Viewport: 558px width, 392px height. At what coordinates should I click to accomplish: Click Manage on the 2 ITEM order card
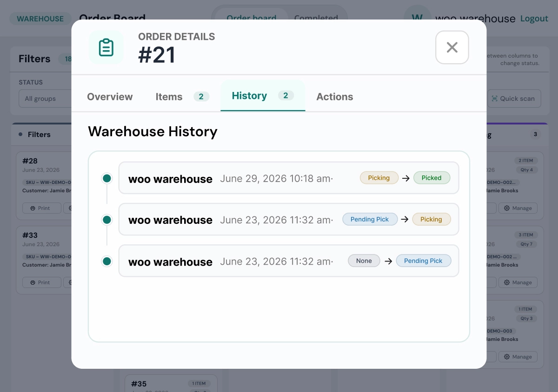(518, 208)
